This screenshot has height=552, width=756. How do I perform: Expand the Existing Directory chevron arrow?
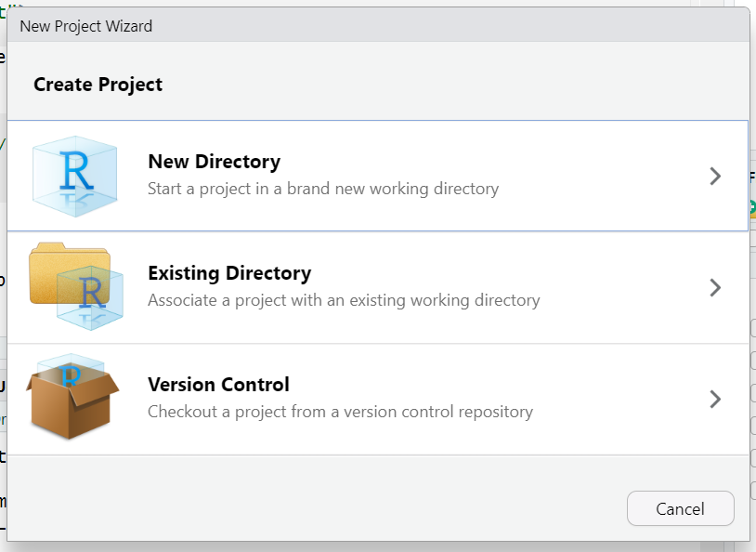(x=714, y=287)
